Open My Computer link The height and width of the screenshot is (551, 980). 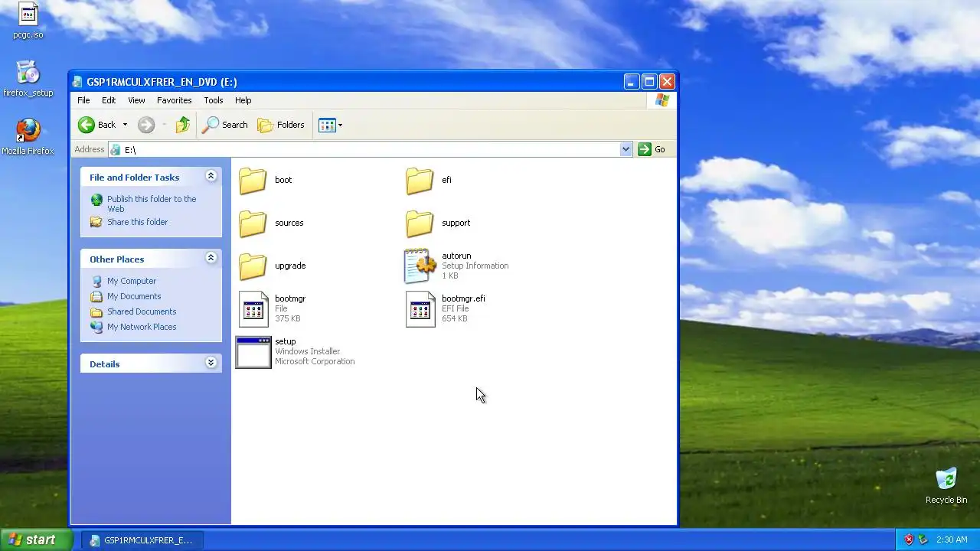(x=132, y=281)
